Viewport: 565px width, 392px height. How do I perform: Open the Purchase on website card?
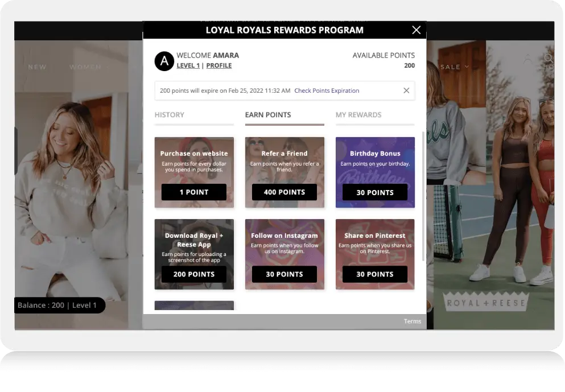pos(194,172)
